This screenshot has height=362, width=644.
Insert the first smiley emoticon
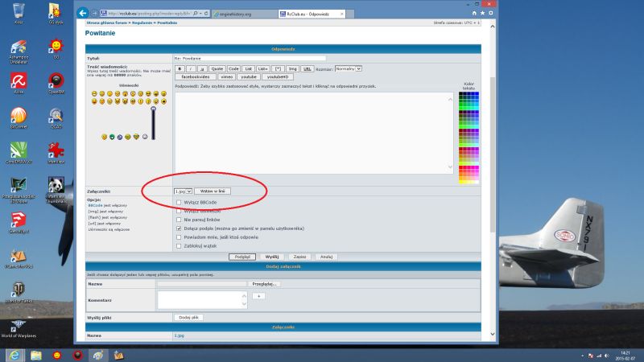(94, 94)
